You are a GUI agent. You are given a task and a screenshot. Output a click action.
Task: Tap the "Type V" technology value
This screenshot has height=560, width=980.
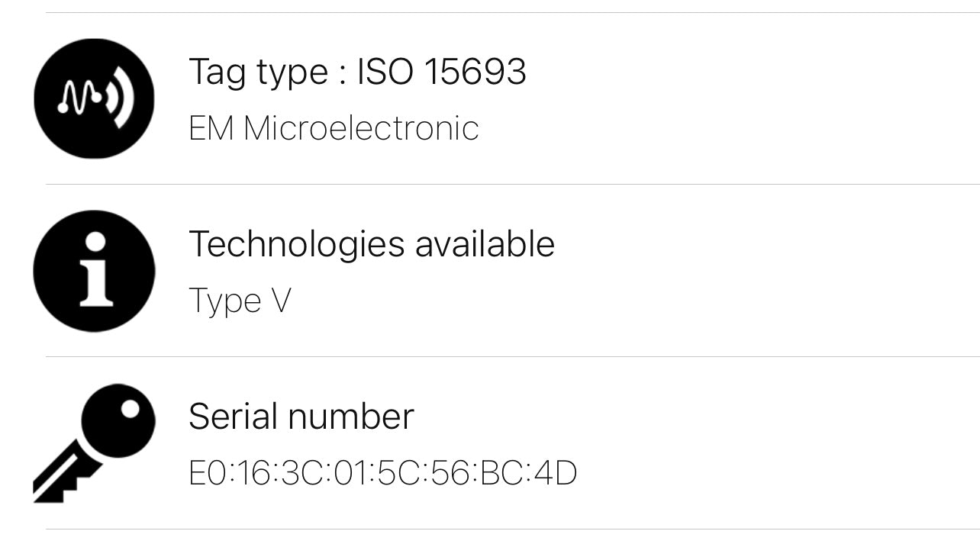[x=240, y=300]
